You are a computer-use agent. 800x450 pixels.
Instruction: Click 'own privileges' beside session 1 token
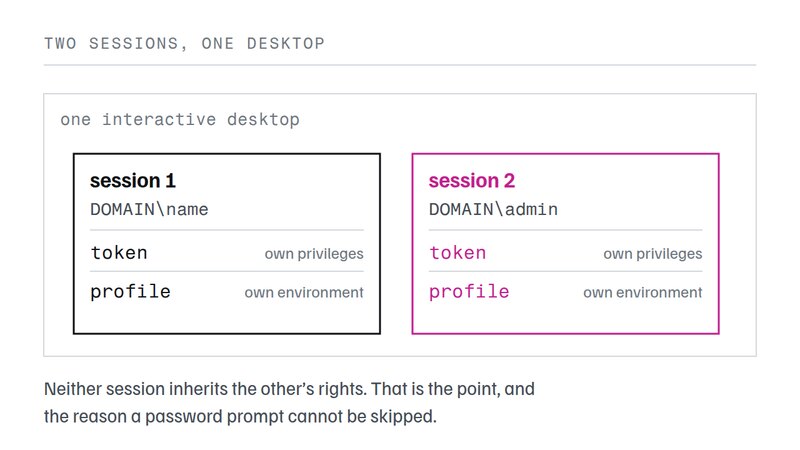click(x=314, y=254)
